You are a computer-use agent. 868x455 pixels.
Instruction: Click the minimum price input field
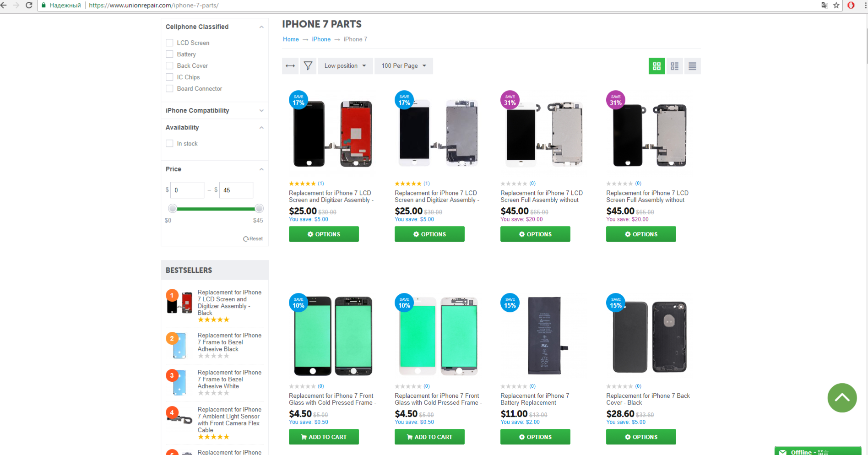[187, 190]
